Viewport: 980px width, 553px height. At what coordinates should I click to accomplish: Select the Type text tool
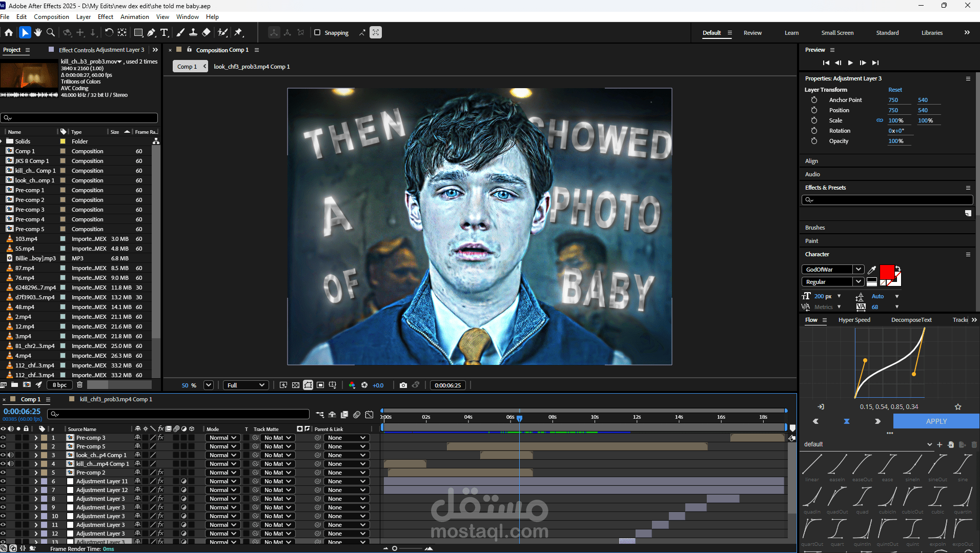pos(164,32)
